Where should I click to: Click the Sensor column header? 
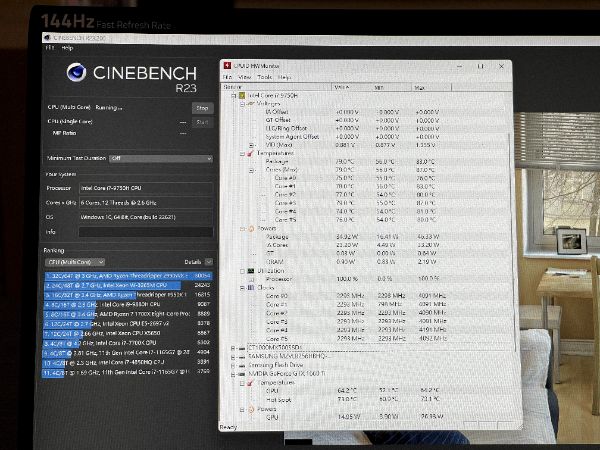pos(276,87)
